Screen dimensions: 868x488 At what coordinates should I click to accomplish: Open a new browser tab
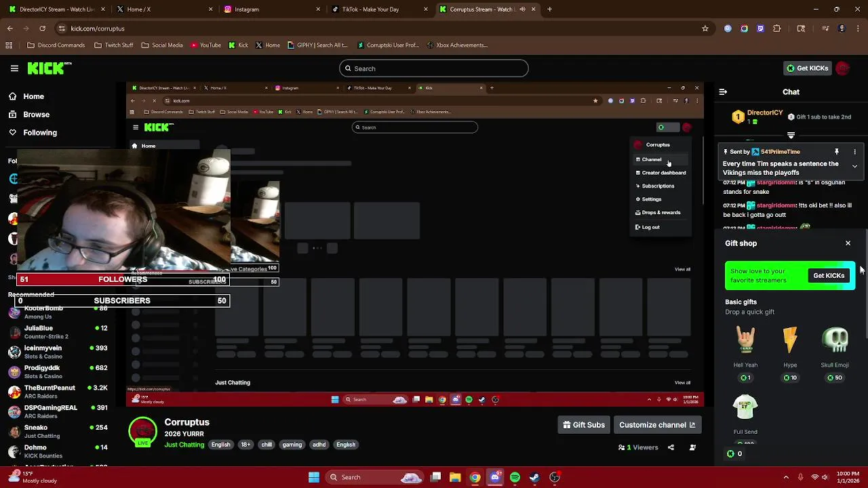[549, 9]
